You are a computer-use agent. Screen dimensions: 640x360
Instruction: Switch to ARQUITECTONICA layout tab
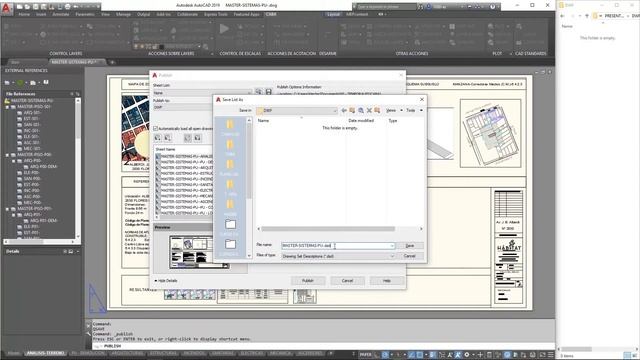coord(127,353)
